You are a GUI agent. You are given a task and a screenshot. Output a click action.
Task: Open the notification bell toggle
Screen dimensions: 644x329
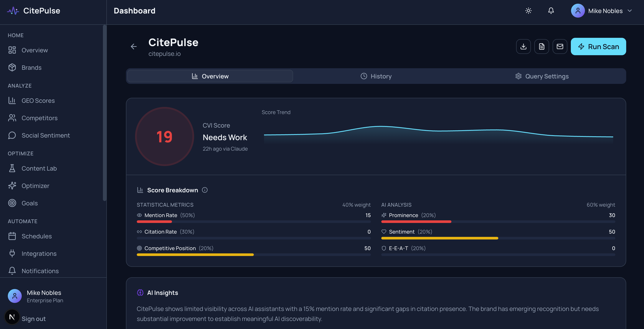tap(551, 10)
